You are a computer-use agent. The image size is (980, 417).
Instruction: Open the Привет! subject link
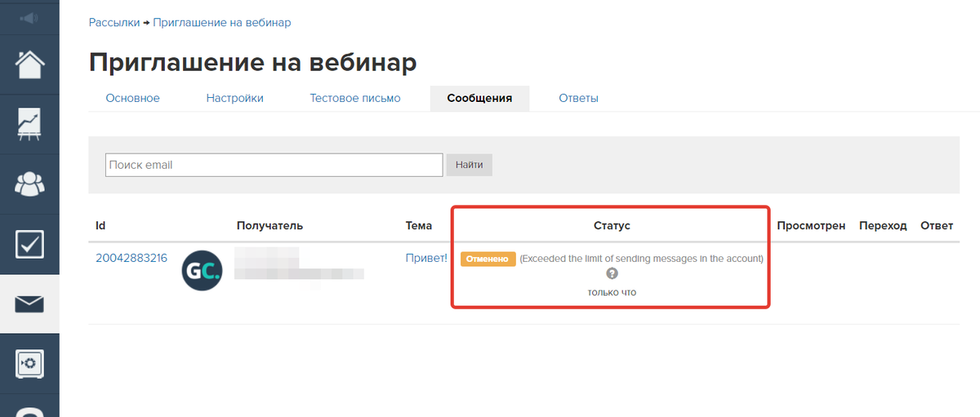(x=426, y=258)
